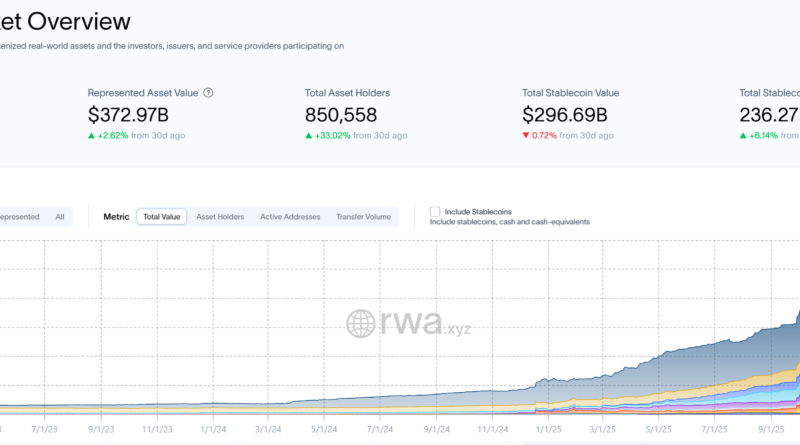Screen dimensions: 800x445
Task: Click the rwa.xyz globe logo
Action: pos(361,322)
